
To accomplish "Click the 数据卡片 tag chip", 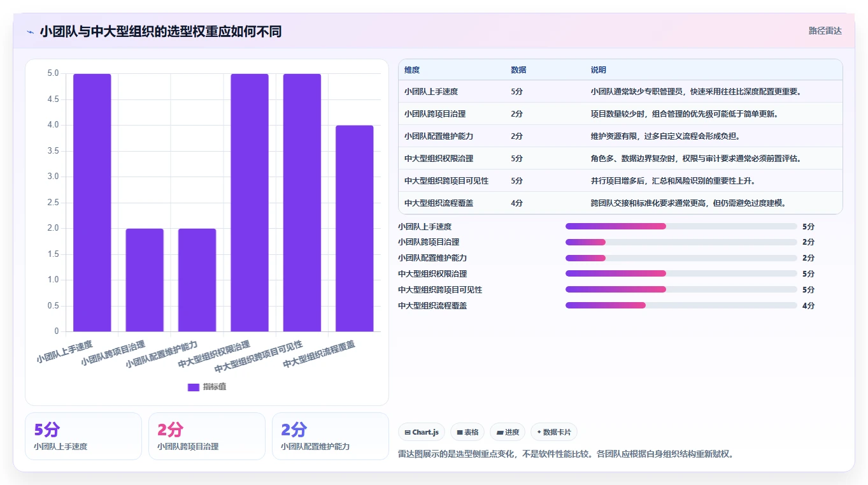I will (554, 432).
